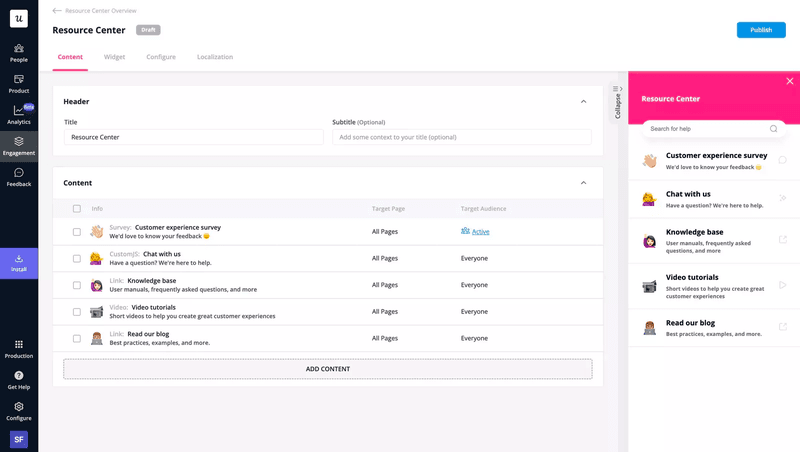Open Feedback in the sidebar
This screenshot has width=800, height=452.
[x=19, y=178]
